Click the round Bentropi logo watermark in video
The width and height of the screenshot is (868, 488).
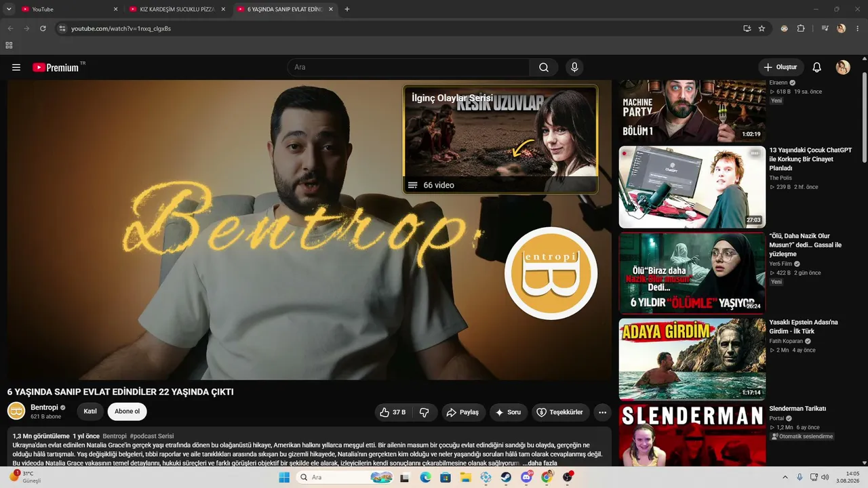tap(551, 273)
